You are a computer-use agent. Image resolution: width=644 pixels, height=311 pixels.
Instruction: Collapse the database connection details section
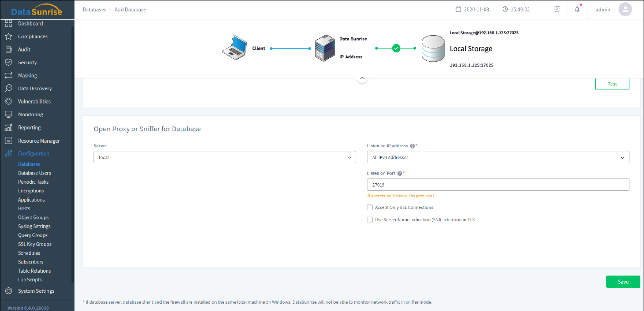point(362,78)
